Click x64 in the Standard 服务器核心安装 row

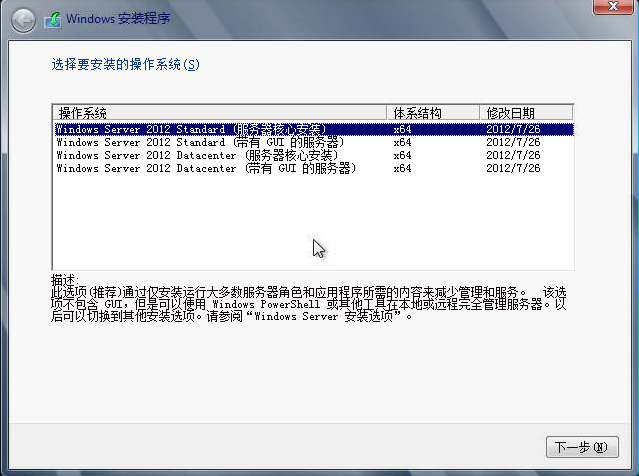pyautogui.click(x=402, y=129)
